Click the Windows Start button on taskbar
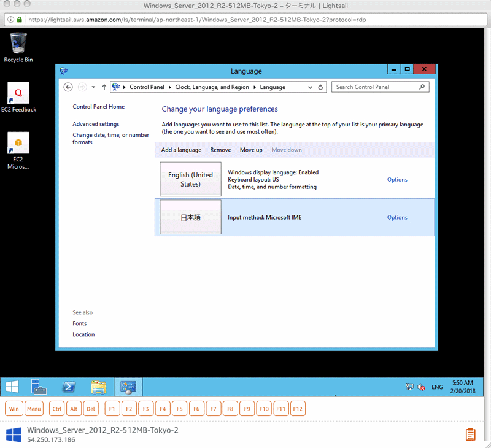 click(x=12, y=387)
